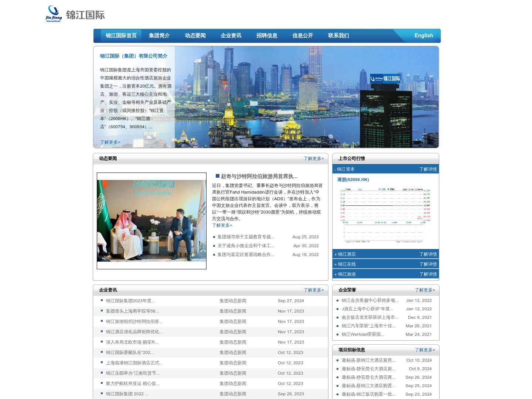Open the 锦江国际（集团）有限公司简介 heading
This screenshot has width=532, height=399.
point(134,56)
